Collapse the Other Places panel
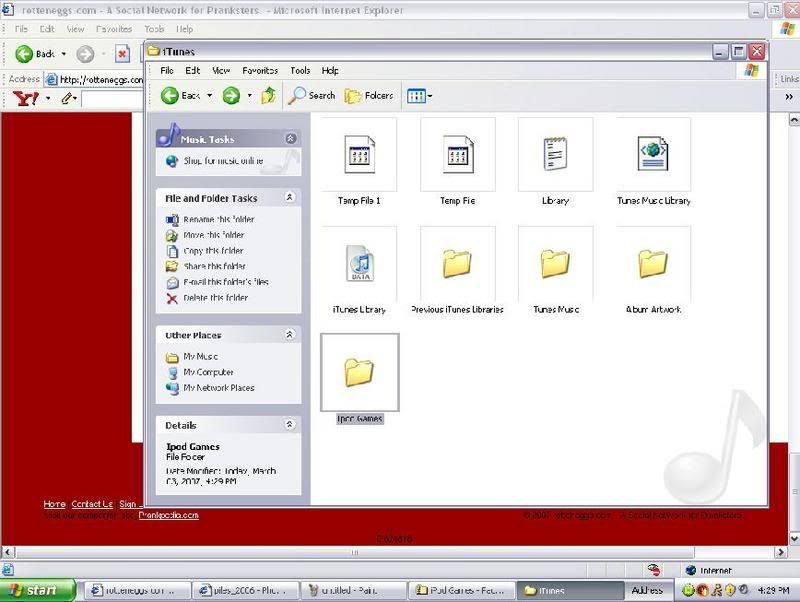Screen dimensions: 800x602 [289, 334]
